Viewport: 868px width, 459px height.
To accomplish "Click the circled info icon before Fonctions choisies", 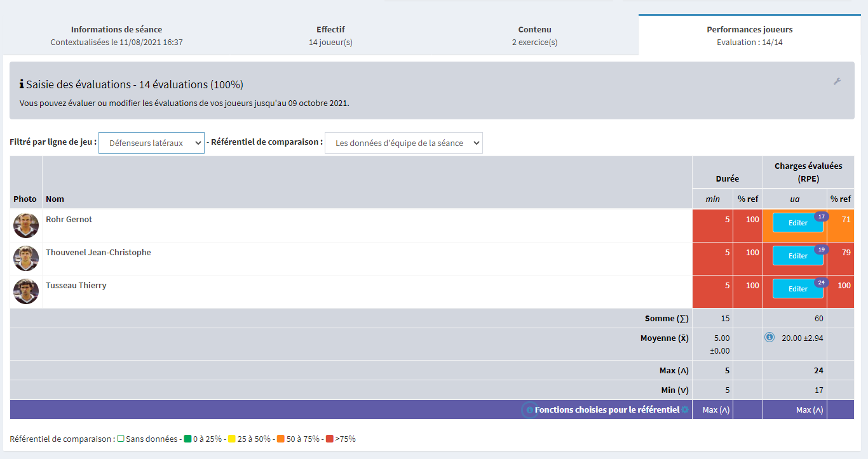I will click(529, 410).
